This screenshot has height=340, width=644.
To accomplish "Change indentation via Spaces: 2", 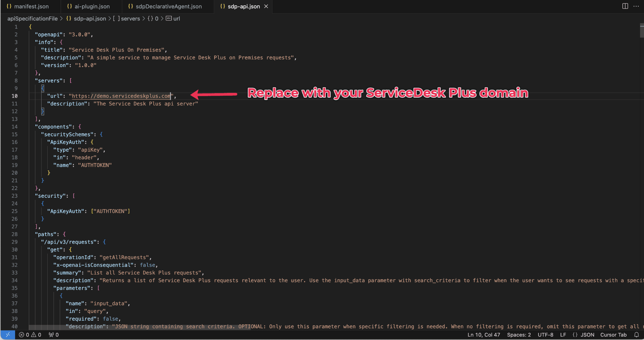I will coord(519,335).
